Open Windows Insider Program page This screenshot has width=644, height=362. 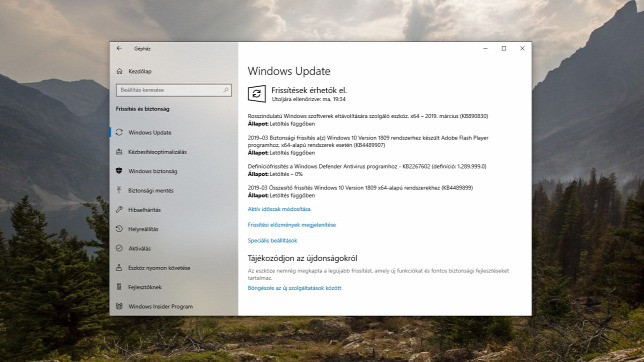(x=161, y=306)
